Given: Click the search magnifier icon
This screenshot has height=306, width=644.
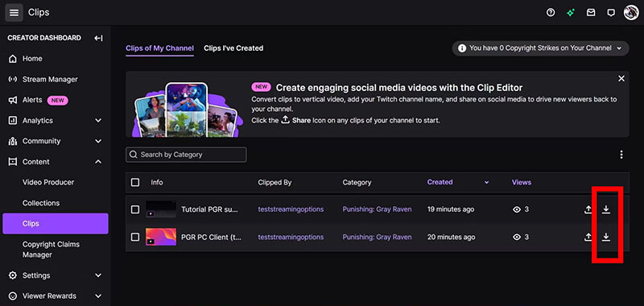Looking at the screenshot, I should [133, 155].
